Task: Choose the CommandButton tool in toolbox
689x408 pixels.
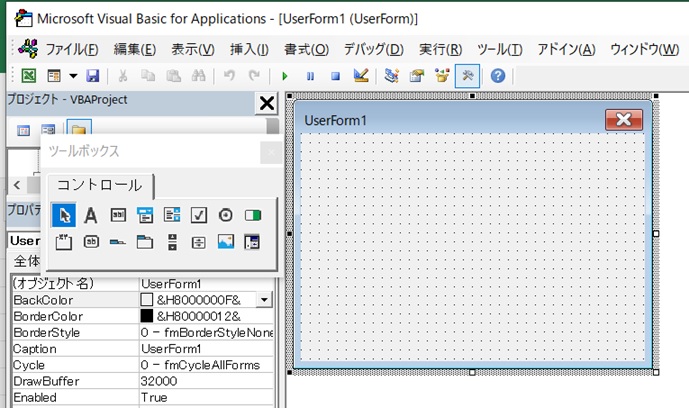Action: pyautogui.click(x=91, y=242)
